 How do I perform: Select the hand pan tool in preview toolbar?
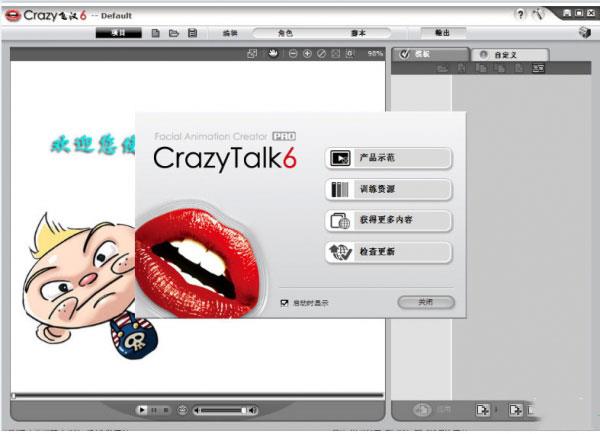[272, 54]
